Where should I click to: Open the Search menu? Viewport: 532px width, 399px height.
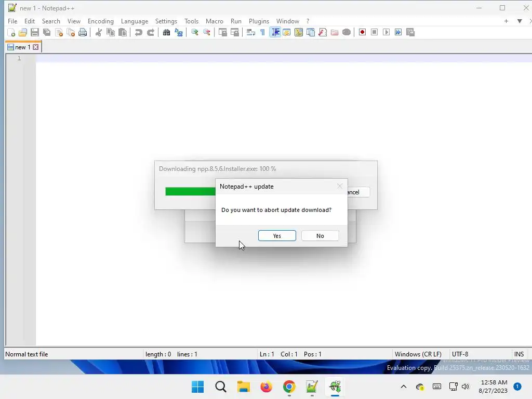(x=51, y=21)
